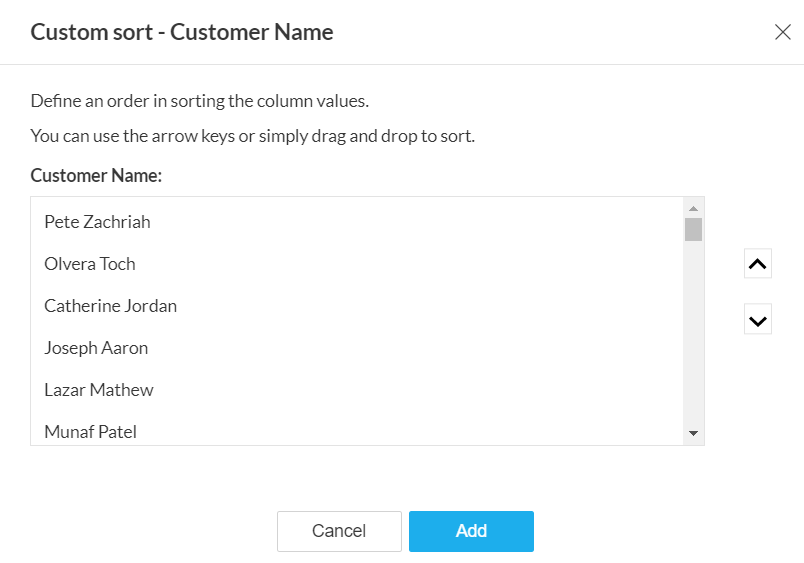
Task: Select Munaf Patel list entry
Action: [90, 432]
